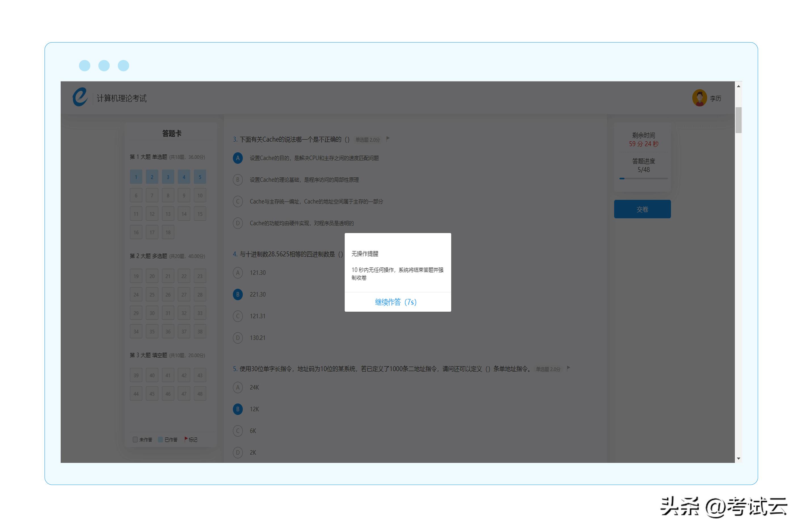Viewport: 803px width, 532px height.
Task: Choose option A 24K for question 5
Action: (238, 388)
